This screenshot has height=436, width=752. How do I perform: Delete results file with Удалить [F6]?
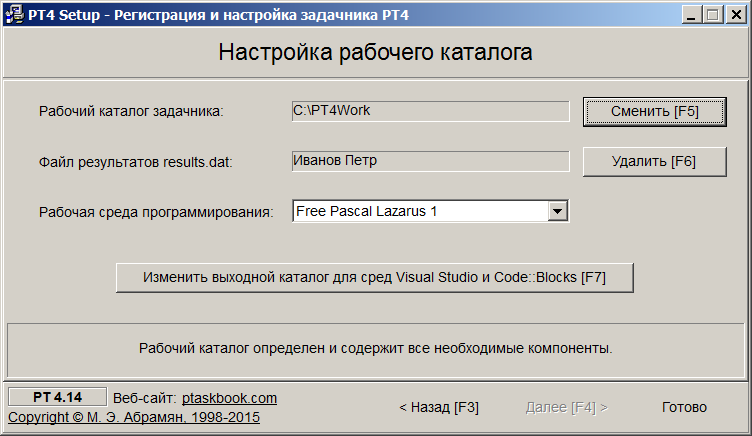click(x=655, y=162)
